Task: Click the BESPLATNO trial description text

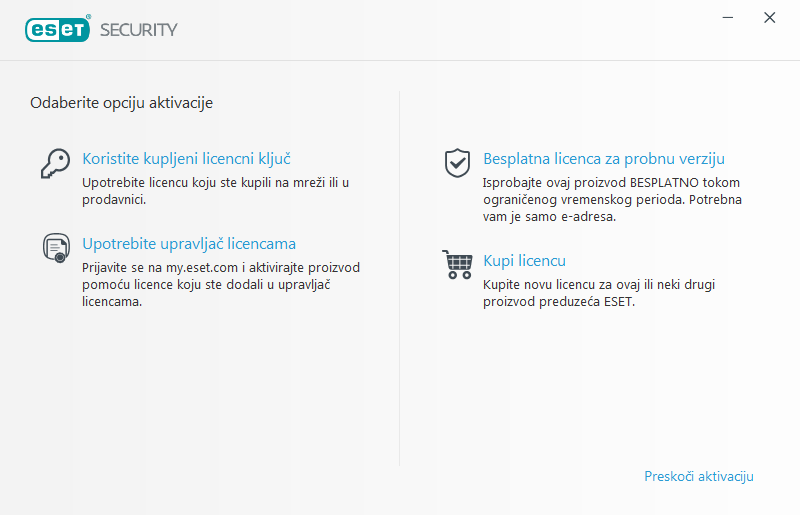Action: 613,200
